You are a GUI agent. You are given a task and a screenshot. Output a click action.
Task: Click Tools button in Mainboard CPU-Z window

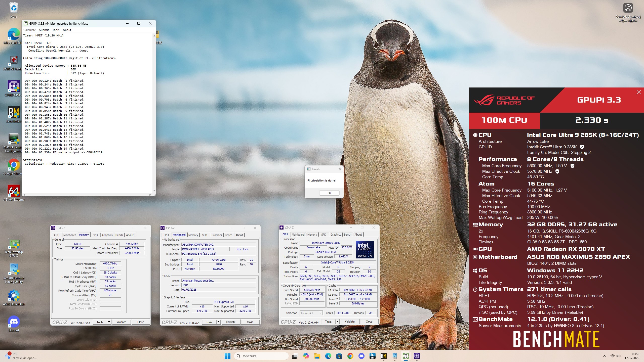[209, 322]
